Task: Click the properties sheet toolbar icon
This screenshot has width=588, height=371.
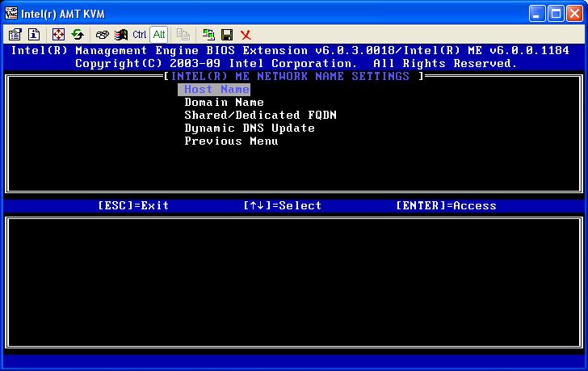Action: point(15,35)
